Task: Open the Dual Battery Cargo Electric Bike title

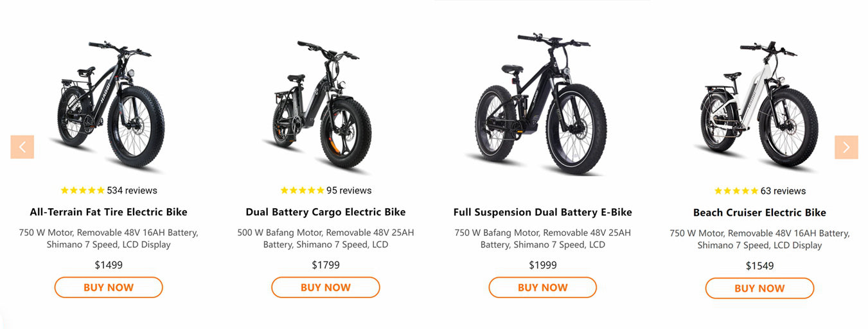Action: (x=326, y=212)
